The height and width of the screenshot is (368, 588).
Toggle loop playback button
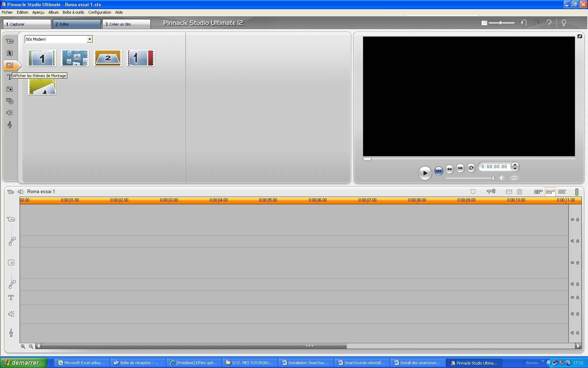471,168
